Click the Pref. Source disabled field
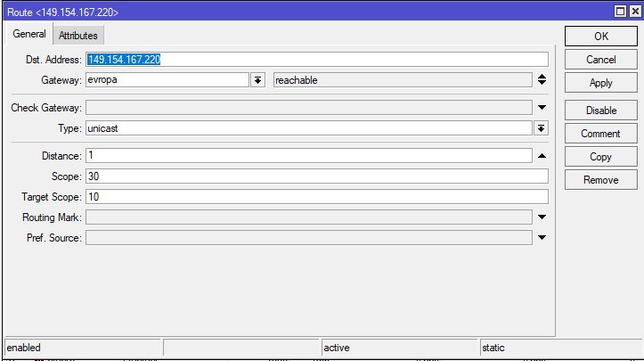This screenshot has width=644, height=361. 309,238
